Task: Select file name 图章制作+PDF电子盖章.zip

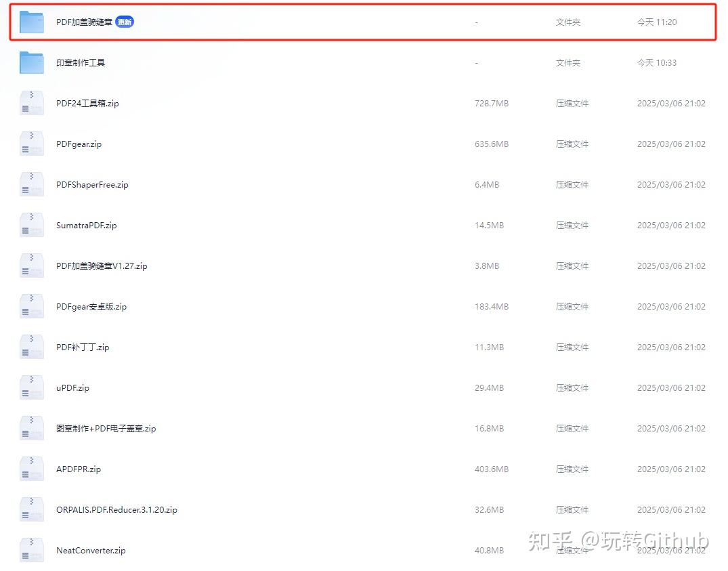Action: click(106, 428)
